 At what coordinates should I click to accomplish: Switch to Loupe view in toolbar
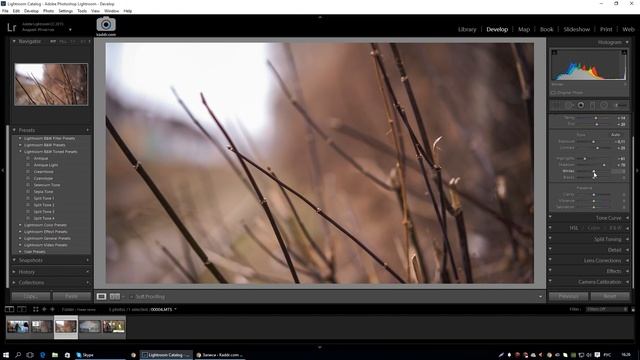[x=101, y=296]
